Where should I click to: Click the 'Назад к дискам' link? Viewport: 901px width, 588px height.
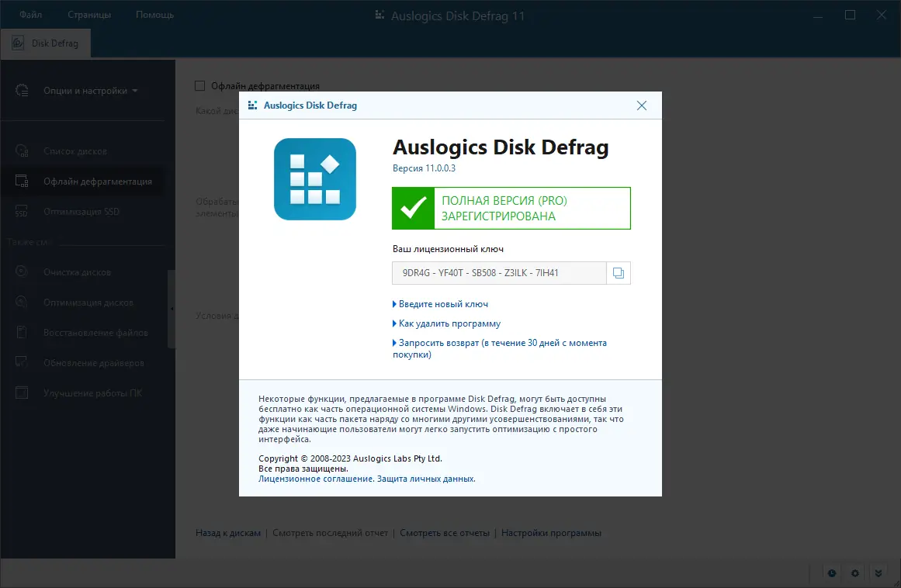228,533
